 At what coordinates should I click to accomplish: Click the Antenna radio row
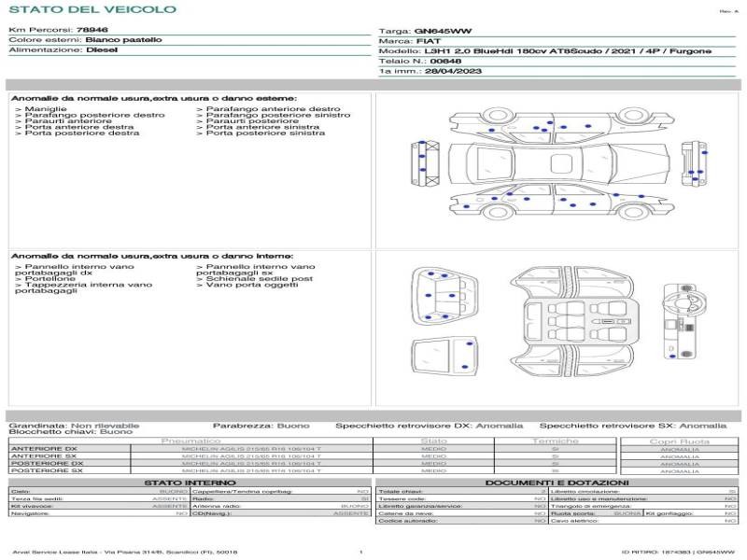pyautogui.click(x=281, y=506)
